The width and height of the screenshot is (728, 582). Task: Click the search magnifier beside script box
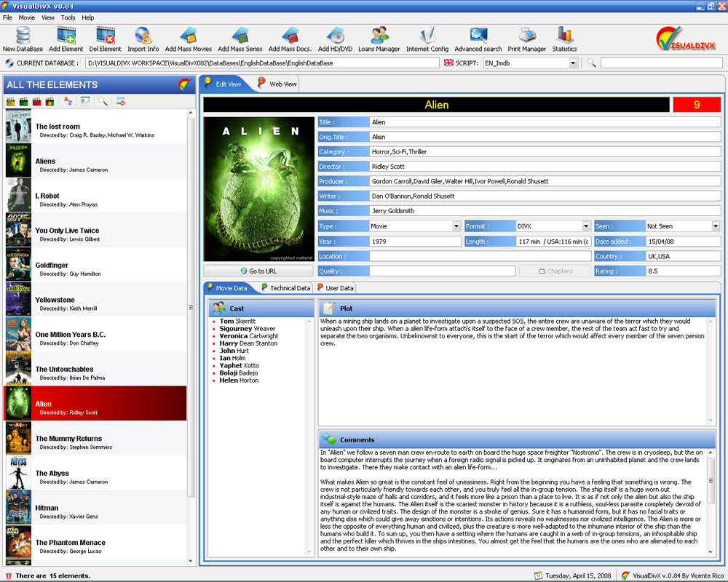pos(591,63)
